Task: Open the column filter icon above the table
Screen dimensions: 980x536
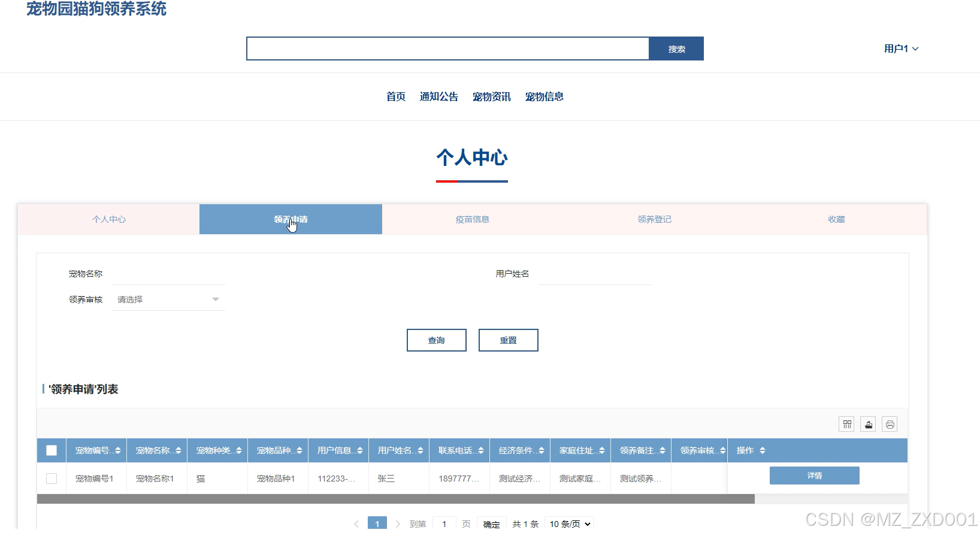Action: coord(846,425)
